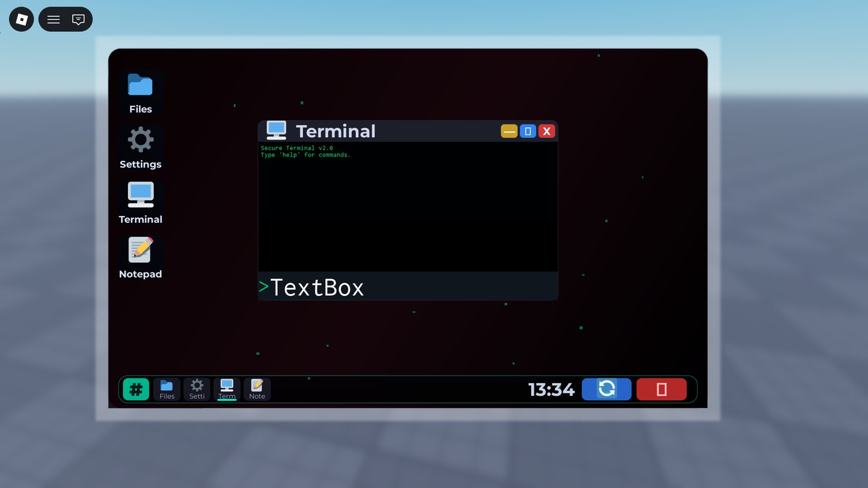Click the green hash start button
The height and width of the screenshot is (488, 868).
136,390
